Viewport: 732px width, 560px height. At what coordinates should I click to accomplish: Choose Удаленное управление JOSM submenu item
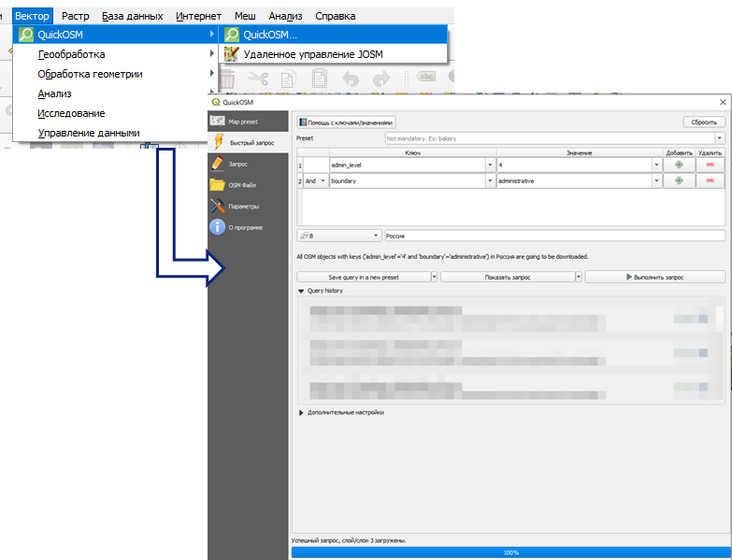pyautogui.click(x=333, y=54)
